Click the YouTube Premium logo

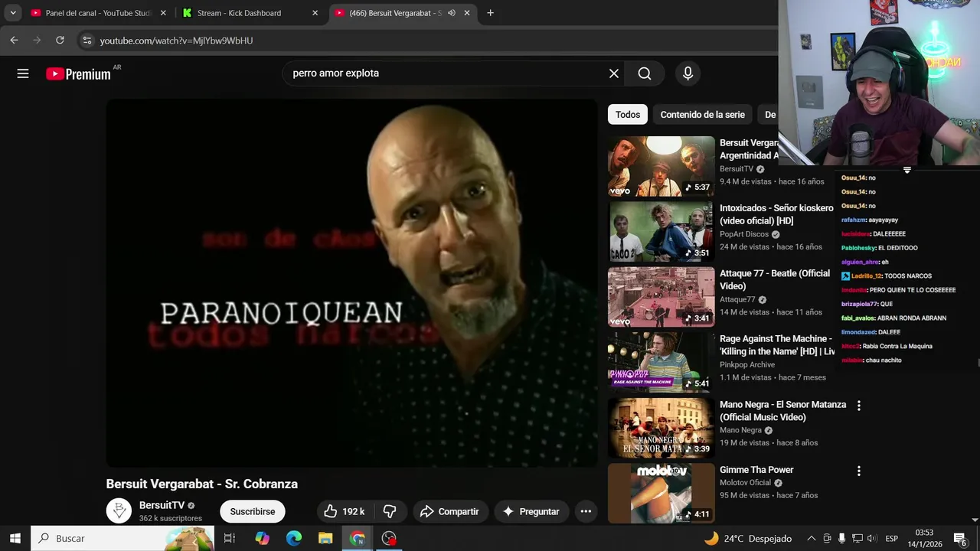pyautogui.click(x=78, y=73)
